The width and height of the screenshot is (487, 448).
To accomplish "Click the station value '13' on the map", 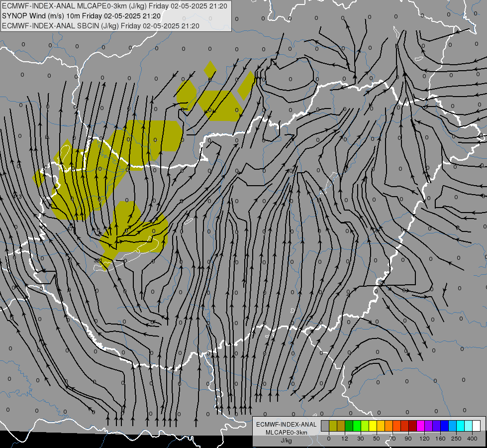I will (18, 197).
